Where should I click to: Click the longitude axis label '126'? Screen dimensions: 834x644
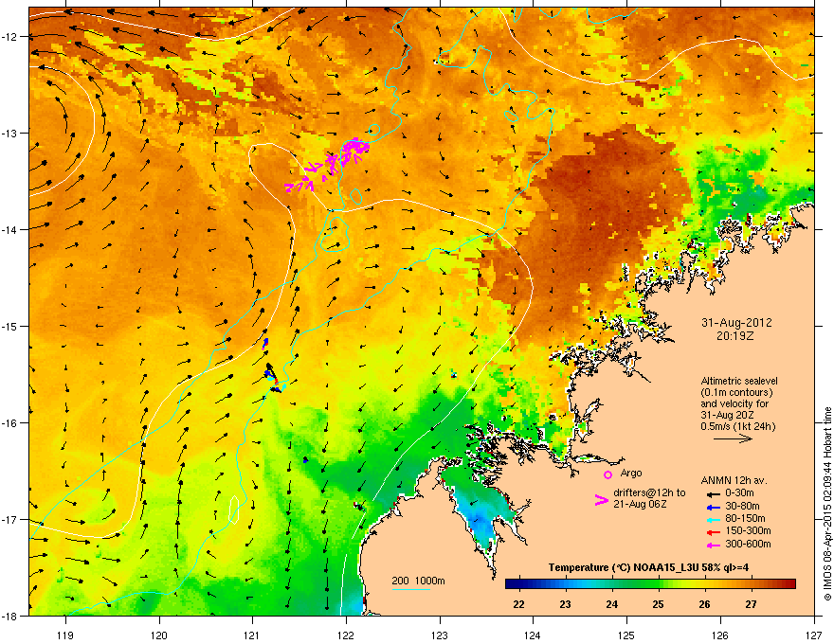coord(720,635)
